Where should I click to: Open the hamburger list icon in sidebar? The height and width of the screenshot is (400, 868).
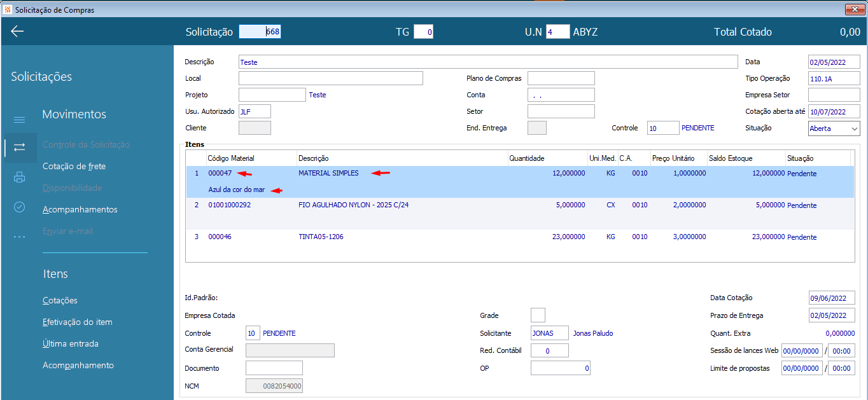pos(20,120)
